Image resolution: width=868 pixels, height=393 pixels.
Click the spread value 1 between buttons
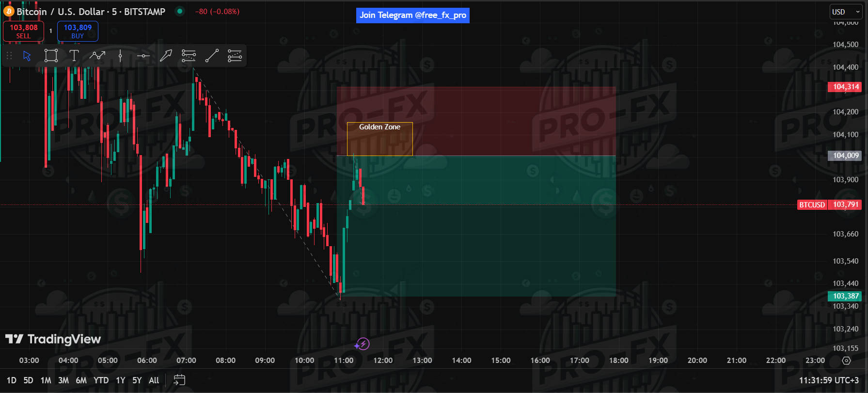tap(51, 31)
